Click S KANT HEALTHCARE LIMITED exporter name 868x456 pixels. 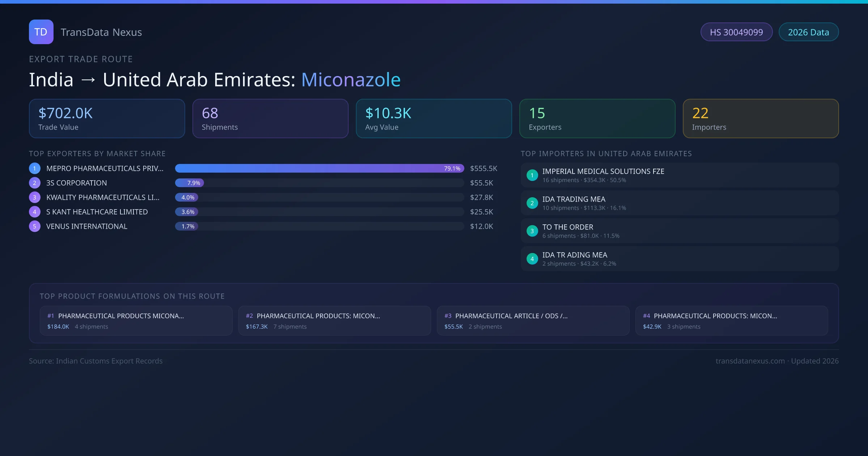point(97,212)
